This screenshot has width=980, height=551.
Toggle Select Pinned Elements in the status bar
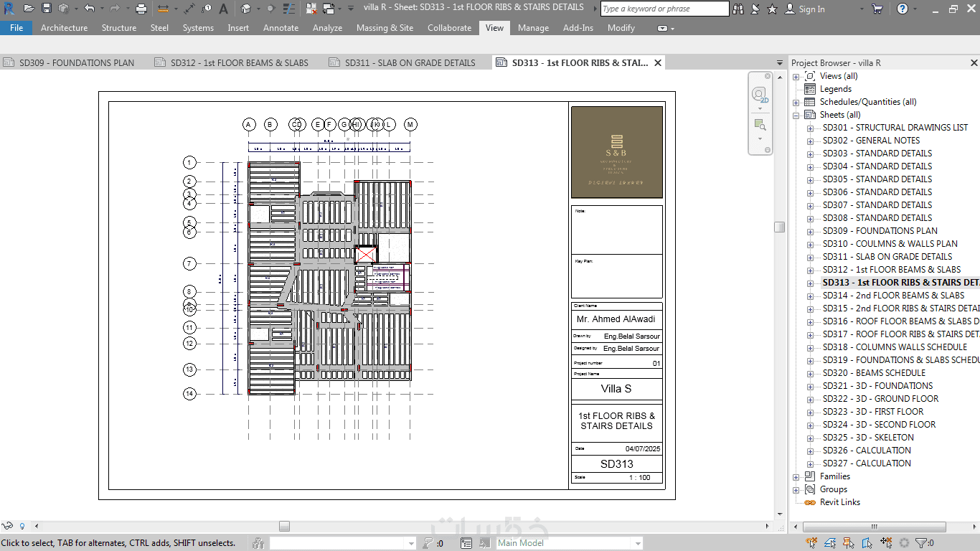(x=848, y=543)
